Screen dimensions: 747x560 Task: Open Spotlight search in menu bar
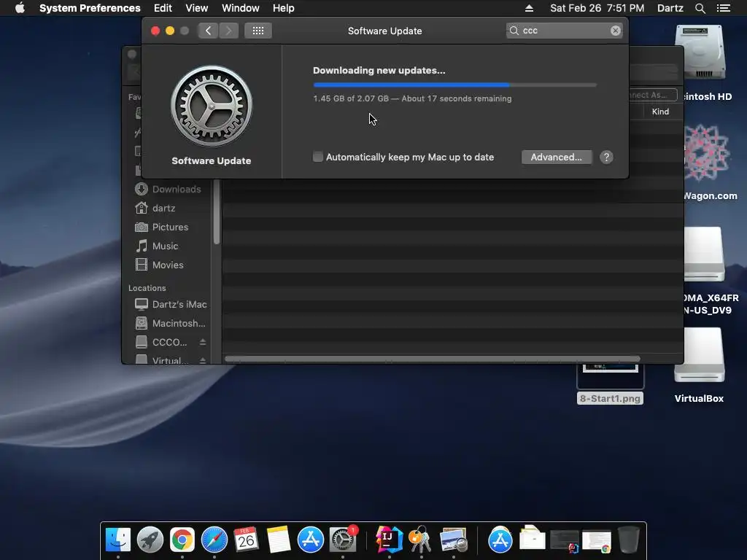(700, 8)
